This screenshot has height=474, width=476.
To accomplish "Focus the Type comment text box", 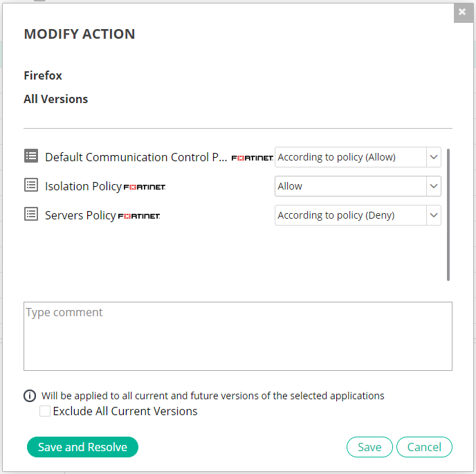I will pyautogui.click(x=237, y=336).
